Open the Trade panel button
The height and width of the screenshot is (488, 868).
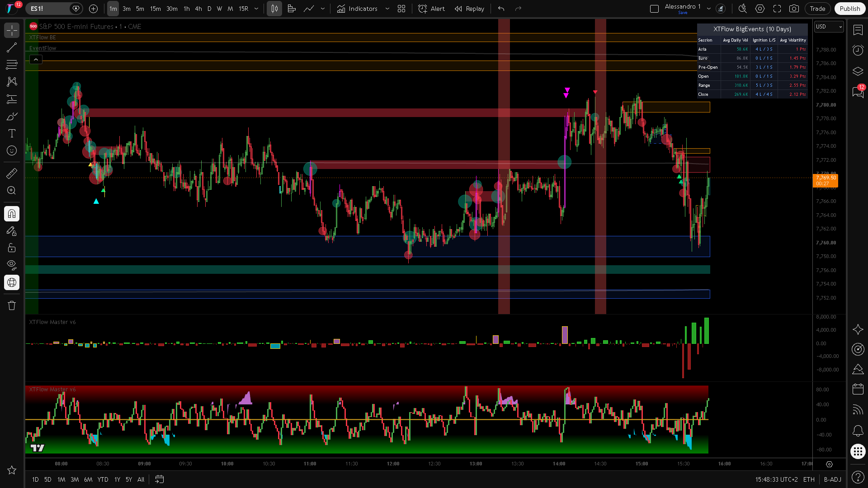(x=817, y=9)
